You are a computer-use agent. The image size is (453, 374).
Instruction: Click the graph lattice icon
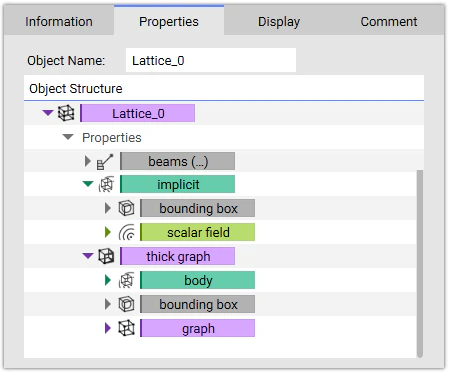click(x=126, y=328)
